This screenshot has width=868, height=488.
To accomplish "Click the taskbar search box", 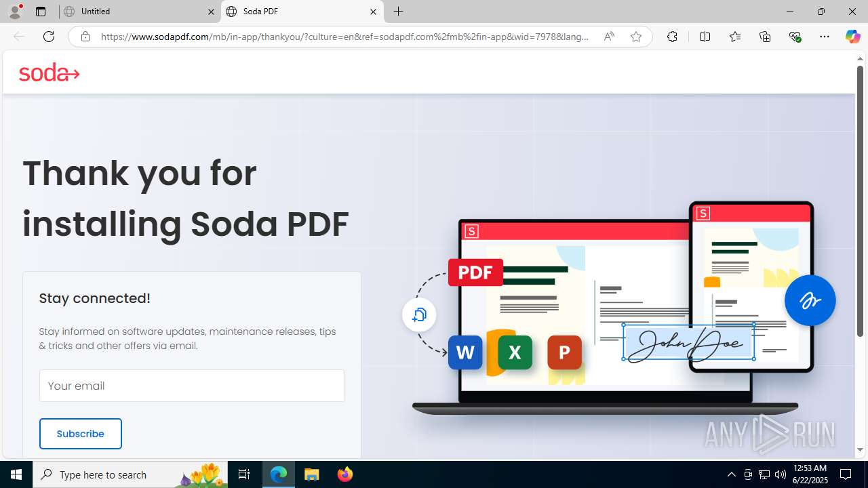I will 130,474.
